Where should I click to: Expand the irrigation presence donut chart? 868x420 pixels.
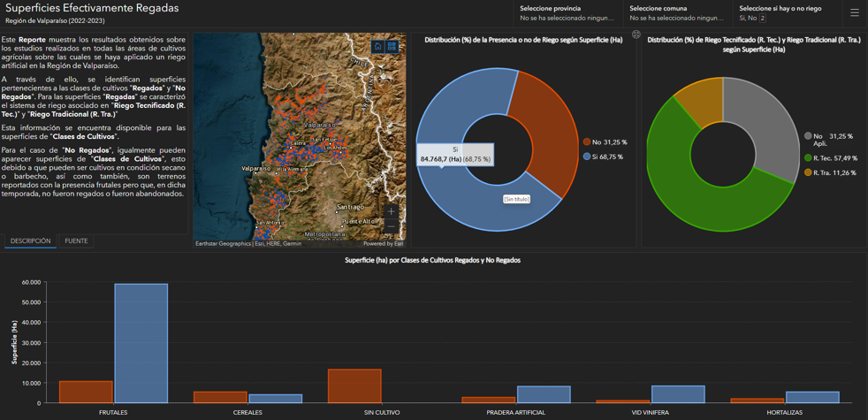[x=636, y=34]
